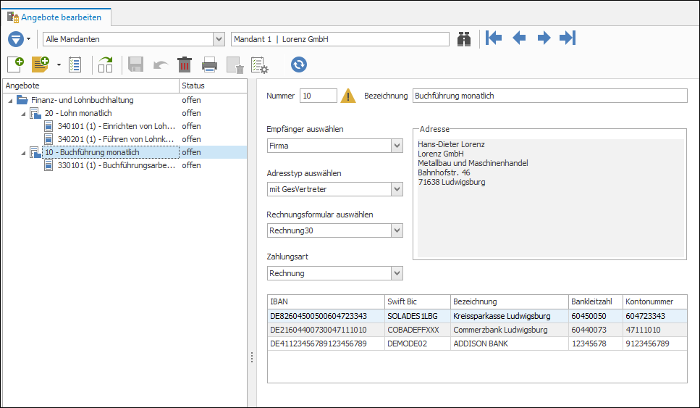Collapse the 10 - Buchführung monatlich node
700x408 pixels.
(x=23, y=153)
